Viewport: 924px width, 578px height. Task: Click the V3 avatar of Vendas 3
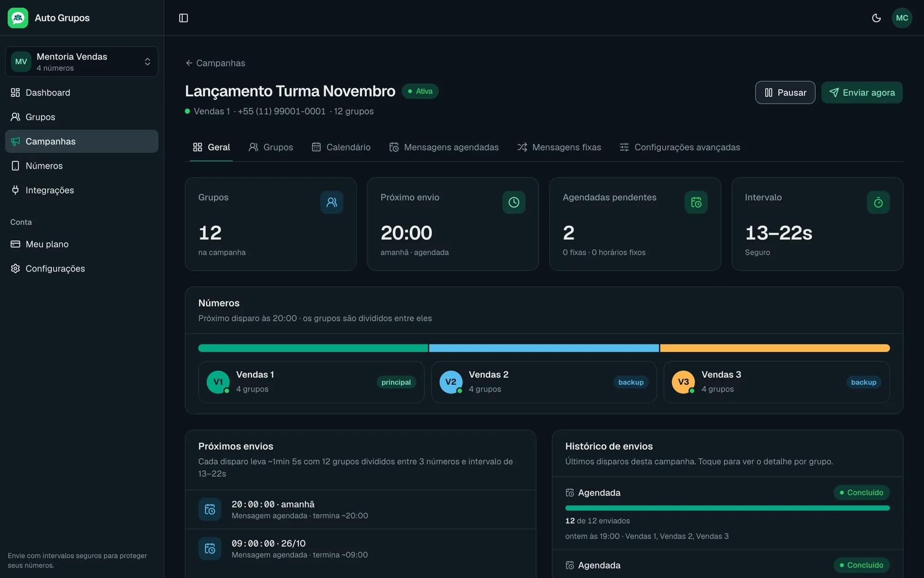[x=683, y=382]
